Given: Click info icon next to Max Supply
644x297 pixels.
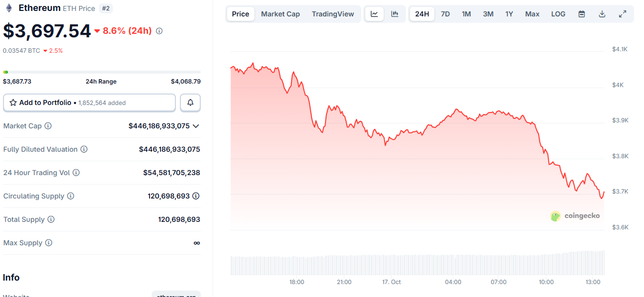Looking at the screenshot, I should (x=49, y=243).
